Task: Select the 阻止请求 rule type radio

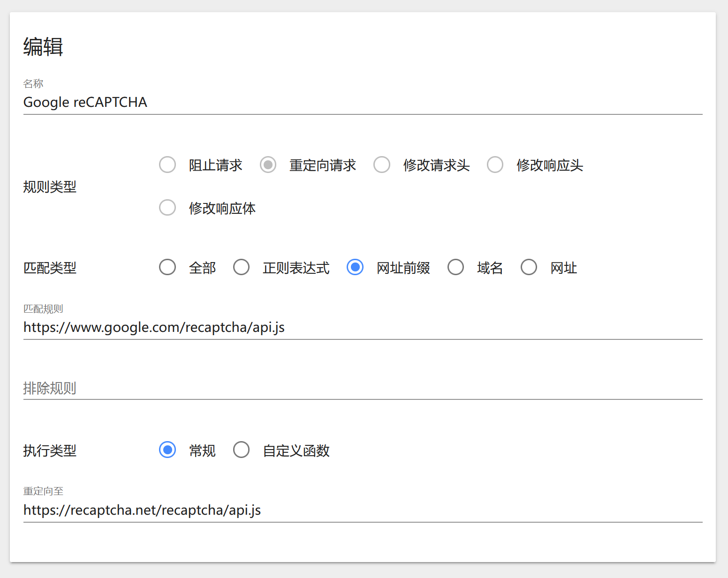Action: 167,165
